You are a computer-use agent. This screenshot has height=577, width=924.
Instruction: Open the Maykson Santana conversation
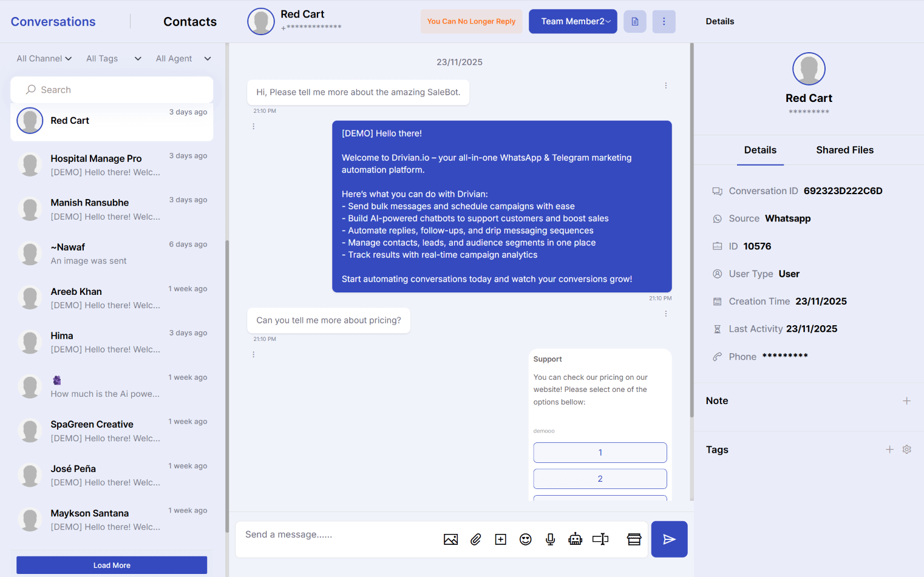click(x=112, y=519)
